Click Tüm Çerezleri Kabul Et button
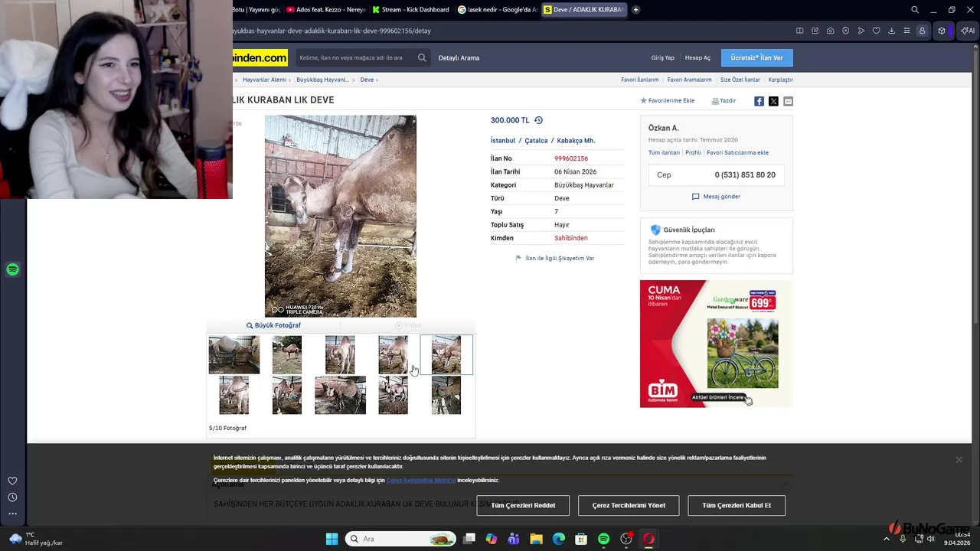 pos(737,505)
